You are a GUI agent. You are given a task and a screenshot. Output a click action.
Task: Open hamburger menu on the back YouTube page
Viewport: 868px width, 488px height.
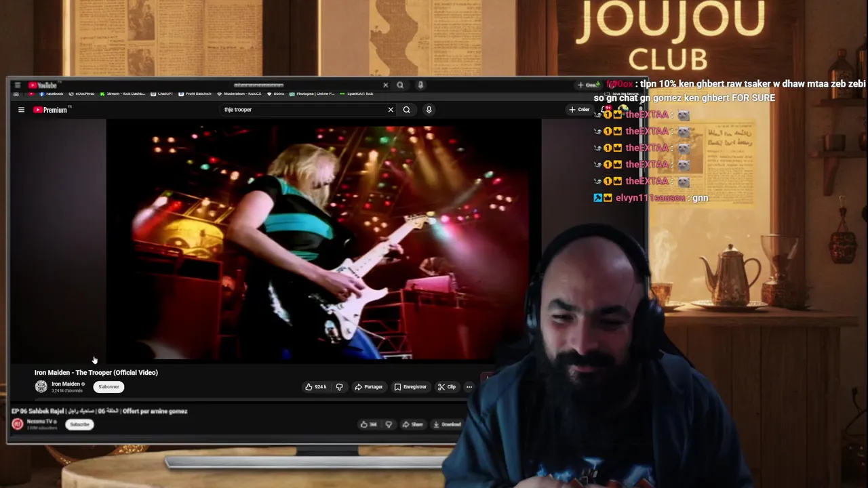point(17,85)
